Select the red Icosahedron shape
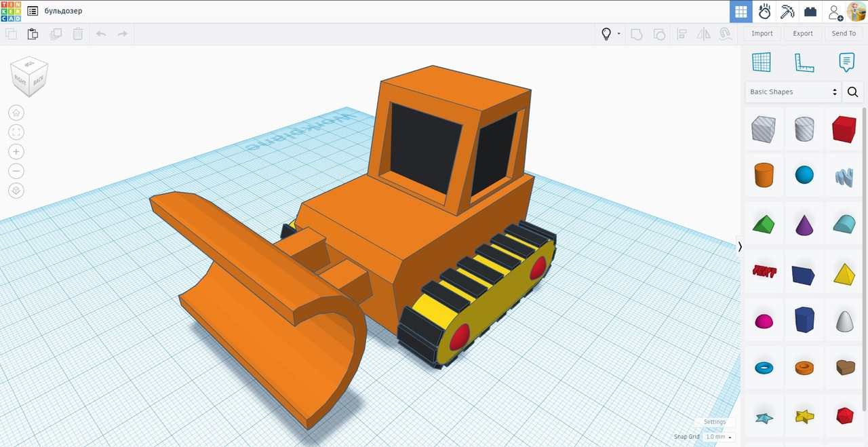 click(844, 416)
